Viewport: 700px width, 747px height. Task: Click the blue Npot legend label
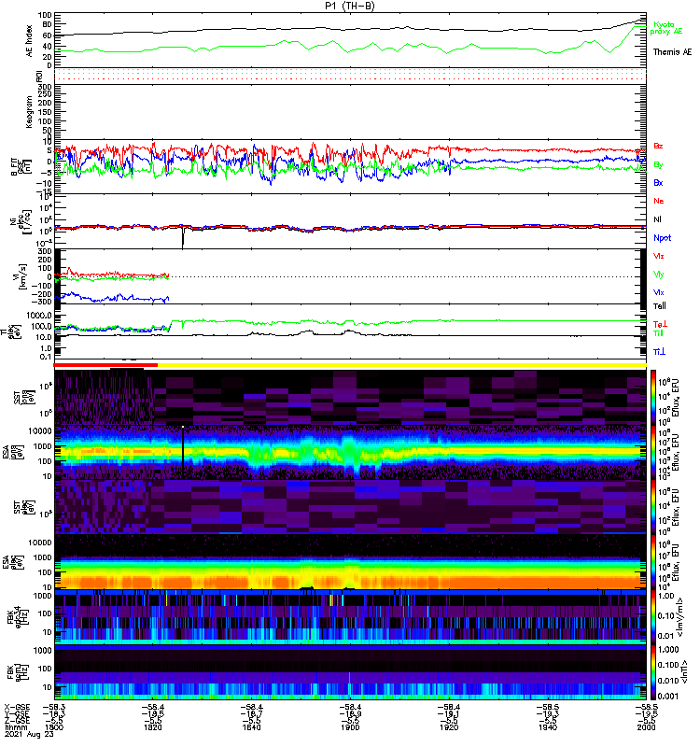pos(662,238)
